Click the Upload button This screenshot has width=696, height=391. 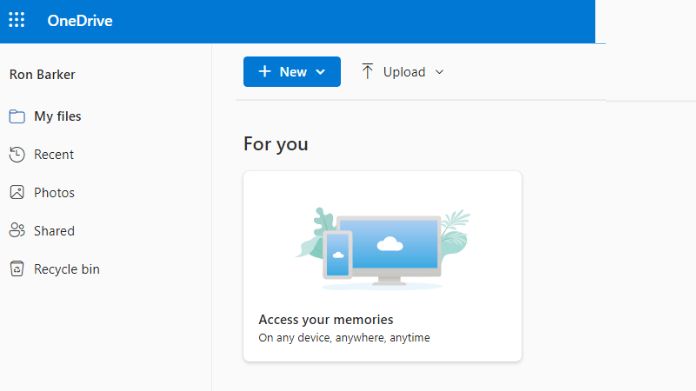[402, 72]
